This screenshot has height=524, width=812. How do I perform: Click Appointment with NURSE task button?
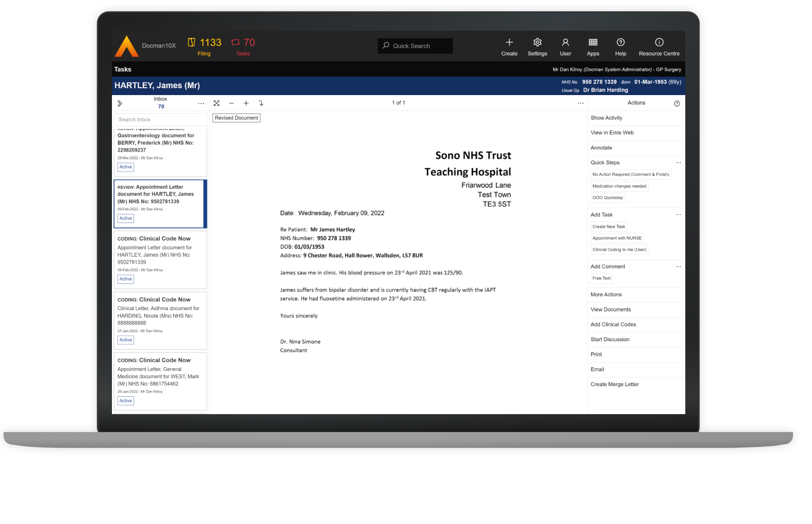click(x=617, y=238)
